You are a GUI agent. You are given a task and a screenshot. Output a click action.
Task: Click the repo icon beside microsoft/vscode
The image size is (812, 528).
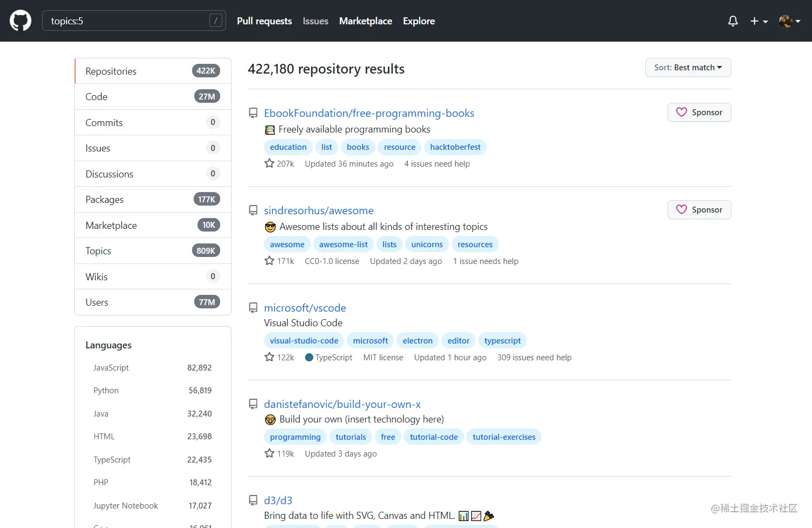tap(253, 308)
